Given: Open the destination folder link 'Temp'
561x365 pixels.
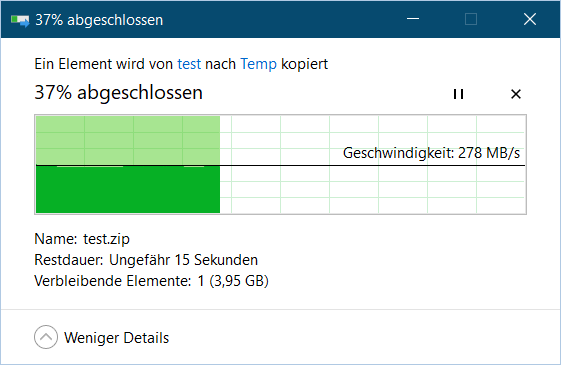Looking at the screenshot, I should tap(258, 64).
